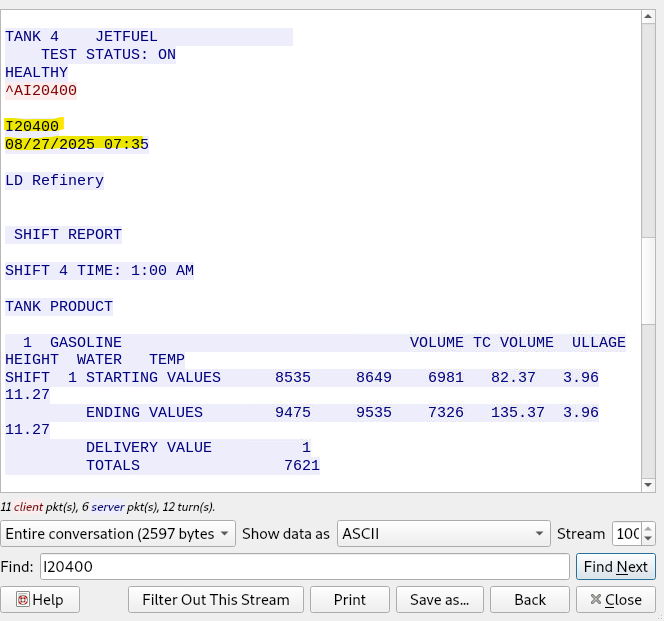The width and height of the screenshot is (664, 621).
Task: Click the Print button
Action: (349, 600)
